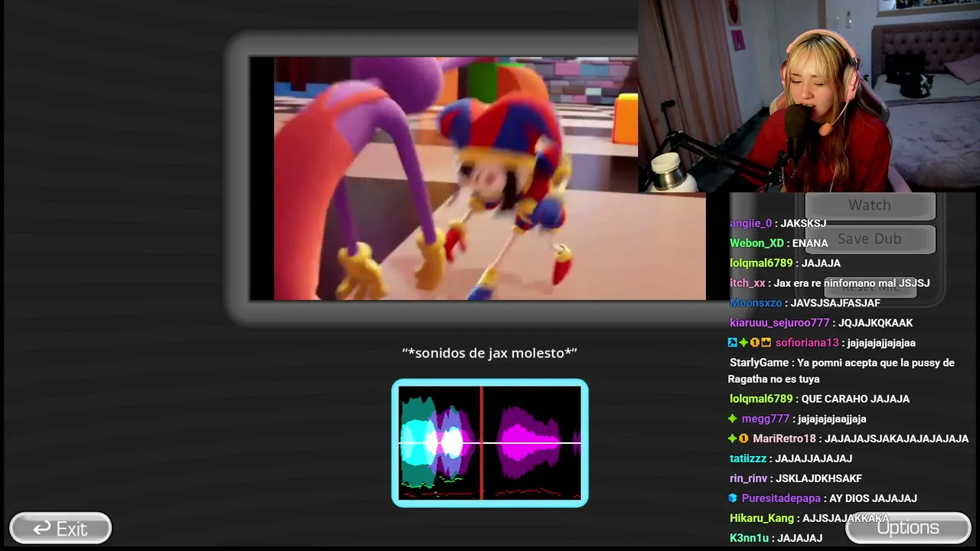Click the Save Dub button

point(870,239)
